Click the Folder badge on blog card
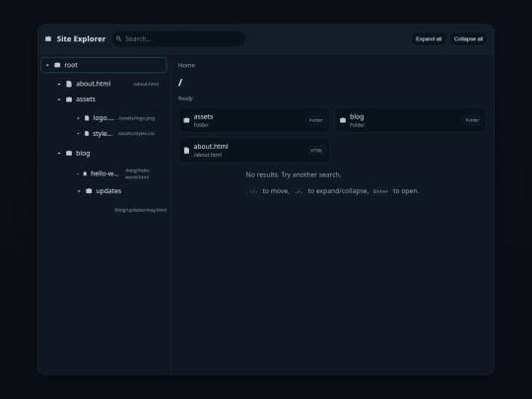 472,120
